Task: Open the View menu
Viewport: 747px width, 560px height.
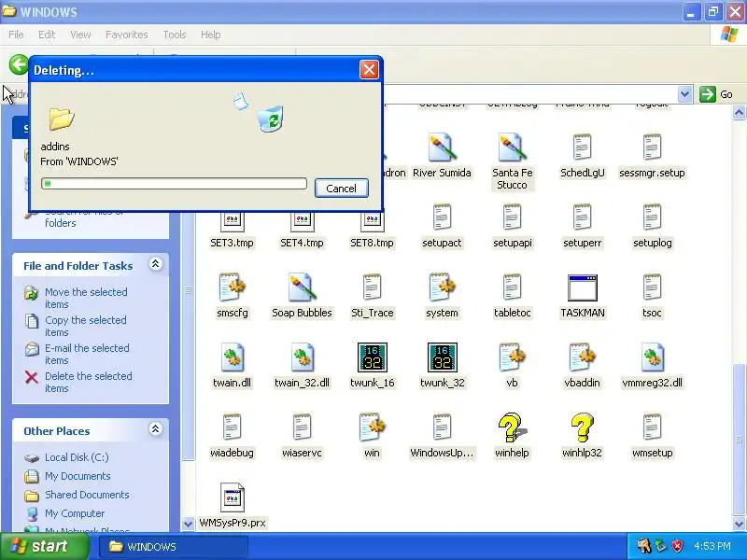Action: tap(80, 35)
